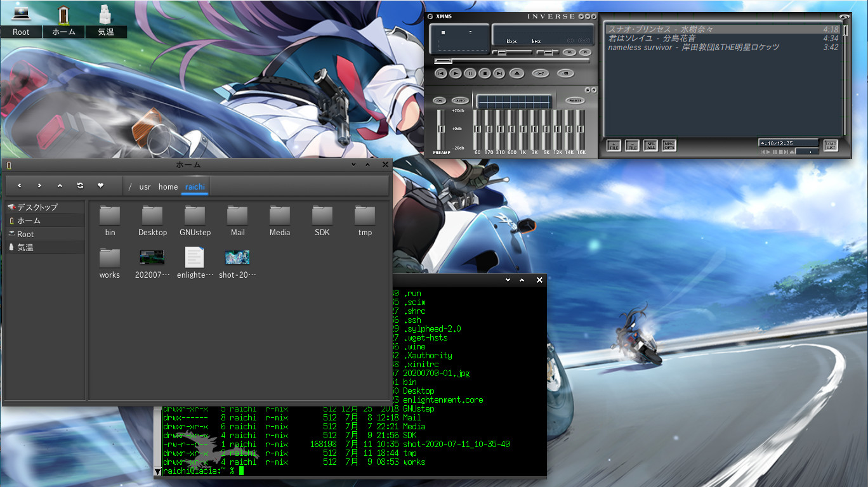Click the 60 Hz equalizer band slider
This screenshot has width=868, height=487.
click(477, 129)
